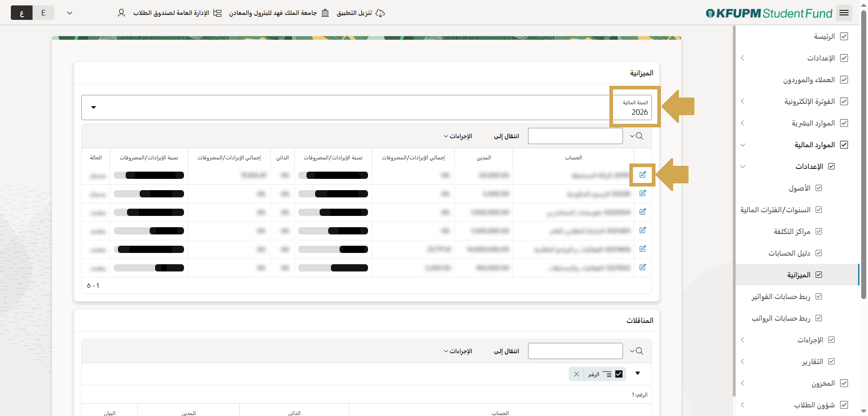Click the building icon beside جامعة الملك فهد
The width and height of the screenshot is (868, 416).
pyautogui.click(x=325, y=13)
